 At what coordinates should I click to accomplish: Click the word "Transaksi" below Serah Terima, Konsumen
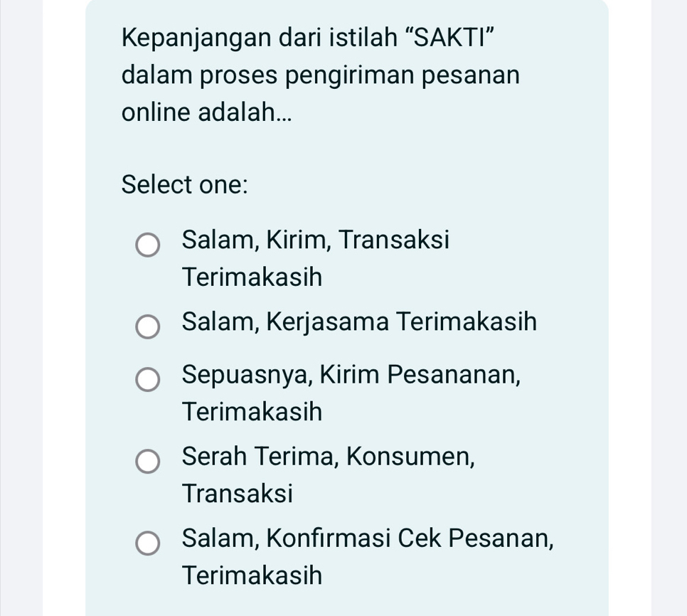click(x=237, y=493)
